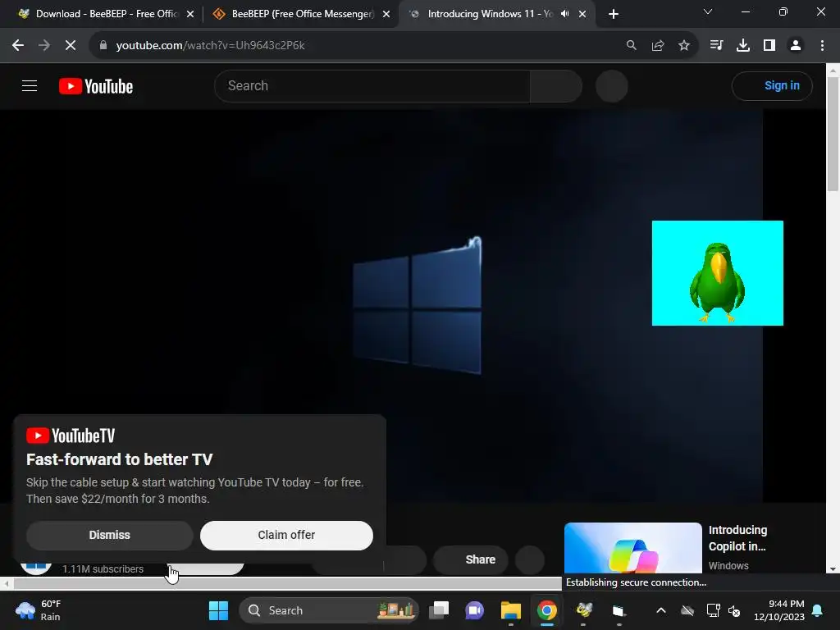This screenshot has height=630, width=840.
Task: Show hidden system tray icons chevron
Action: coord(661,610)
